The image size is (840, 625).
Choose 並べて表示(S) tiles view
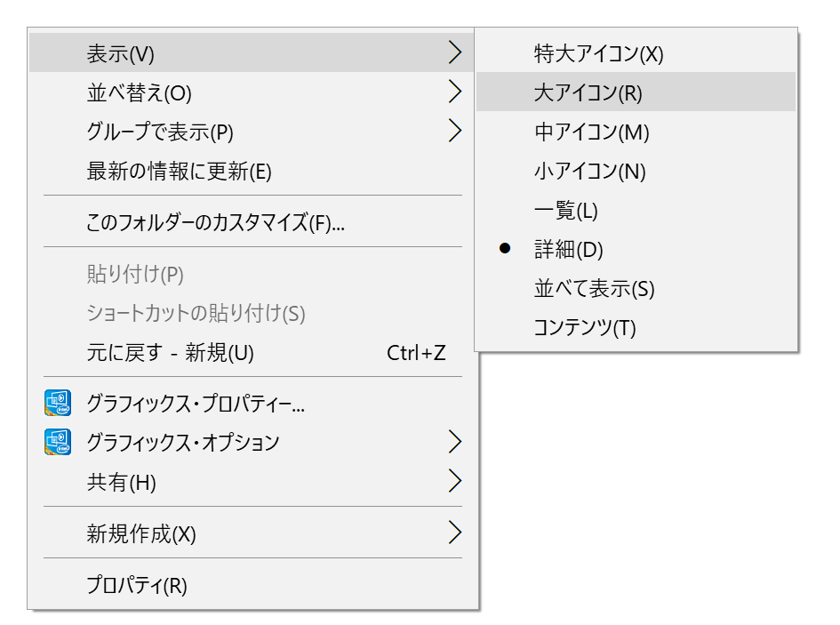(x=636, y=288)
